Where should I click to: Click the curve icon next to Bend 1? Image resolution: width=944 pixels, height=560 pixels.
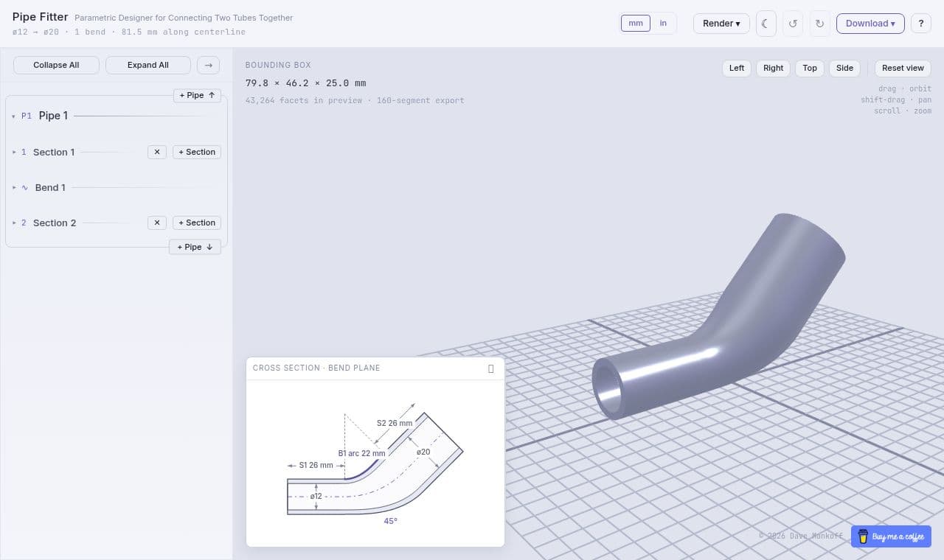pyautogui.click(x=24, y=187)
